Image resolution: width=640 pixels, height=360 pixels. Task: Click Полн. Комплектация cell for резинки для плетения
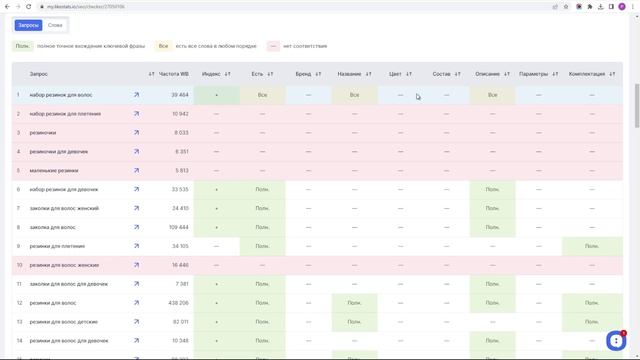592,246
